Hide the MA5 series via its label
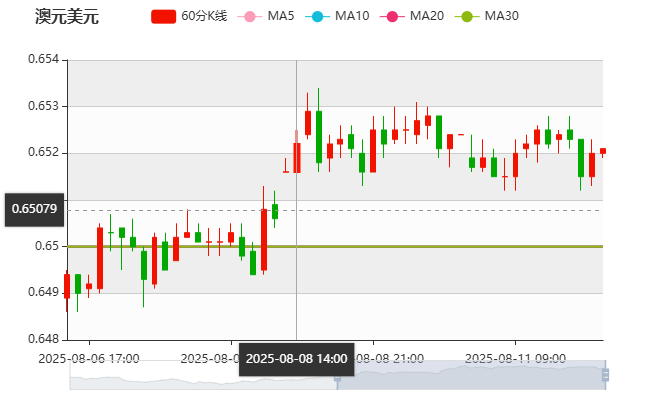670x400 pixels. (x=281, y=16)
